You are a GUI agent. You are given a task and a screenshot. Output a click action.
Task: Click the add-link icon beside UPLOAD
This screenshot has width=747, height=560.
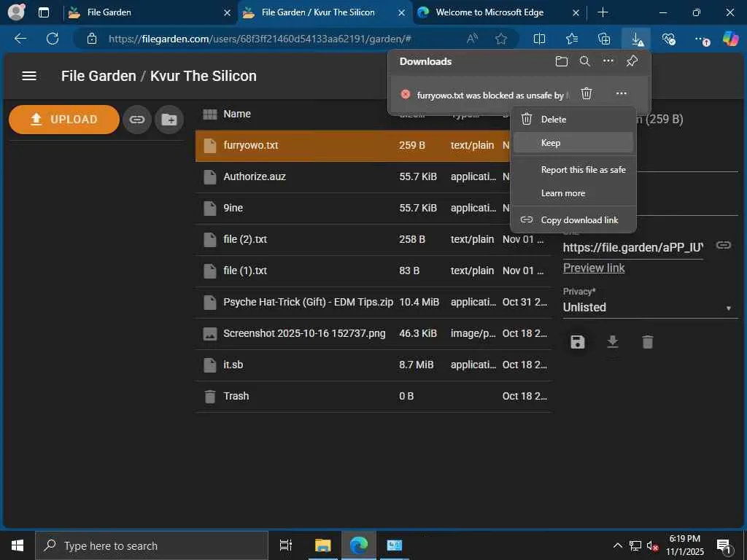click(137, 119)
